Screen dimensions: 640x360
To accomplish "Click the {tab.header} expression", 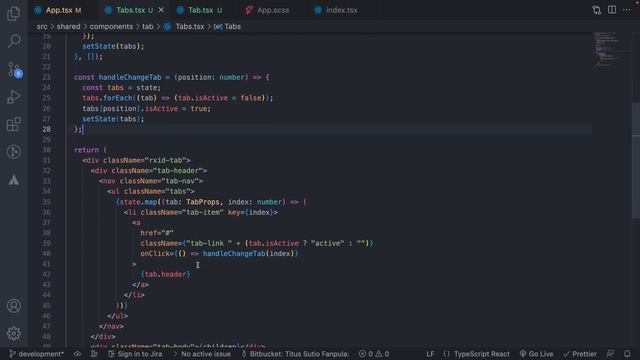I will (165, 274).
